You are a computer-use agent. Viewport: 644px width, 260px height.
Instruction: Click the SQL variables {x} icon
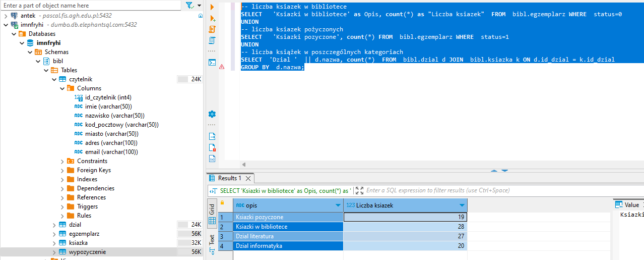[212, 159]
